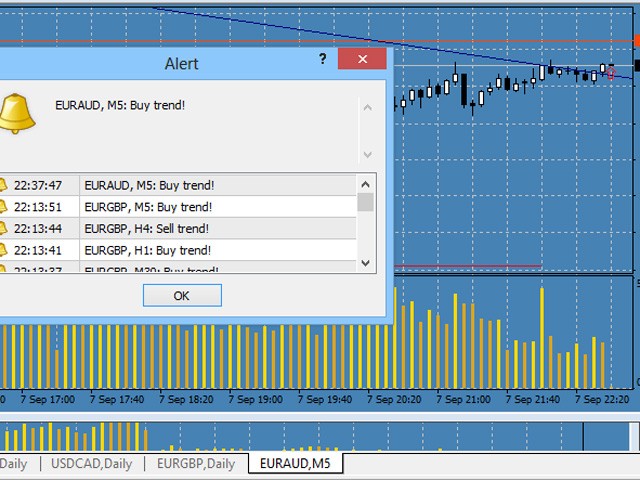
Task: Click bell icon beside 22:13:41 entry
Action: 3,250
